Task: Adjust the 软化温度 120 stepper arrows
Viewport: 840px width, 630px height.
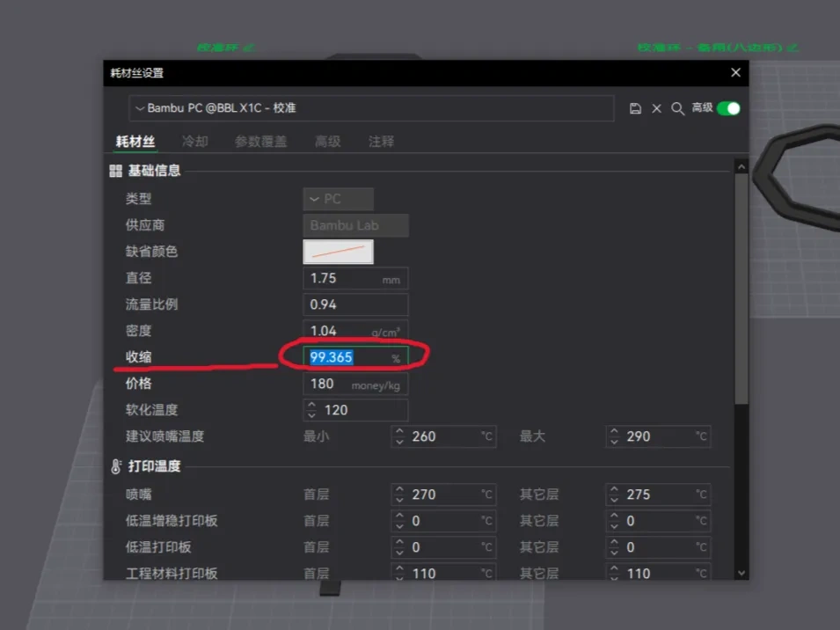Action: pos(311,410)
